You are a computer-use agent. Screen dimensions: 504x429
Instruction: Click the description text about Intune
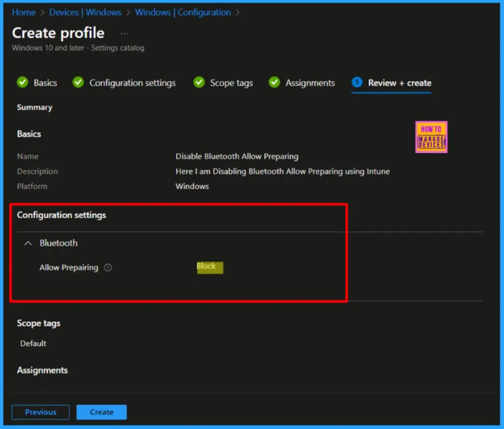[x=283, y=171]
